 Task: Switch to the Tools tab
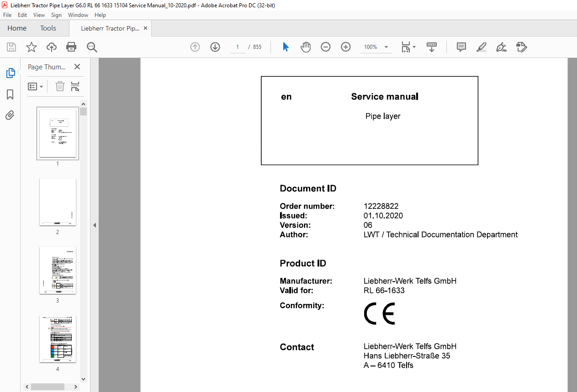coord(48,28)
